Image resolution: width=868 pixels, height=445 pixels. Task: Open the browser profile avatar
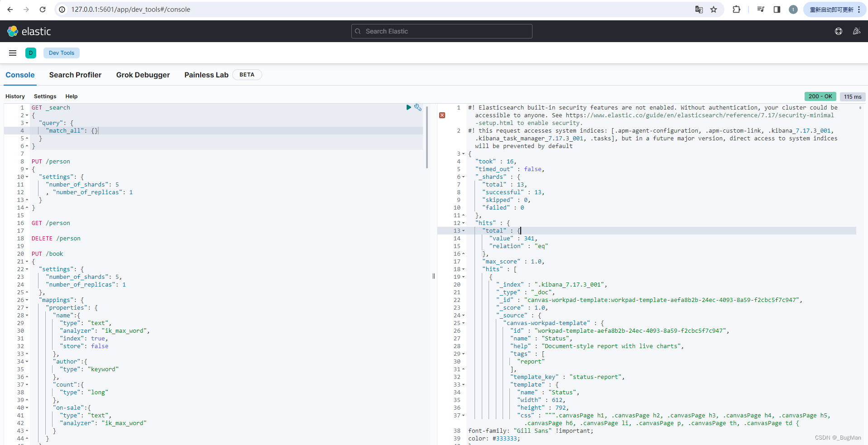click(x=793, y=10)
